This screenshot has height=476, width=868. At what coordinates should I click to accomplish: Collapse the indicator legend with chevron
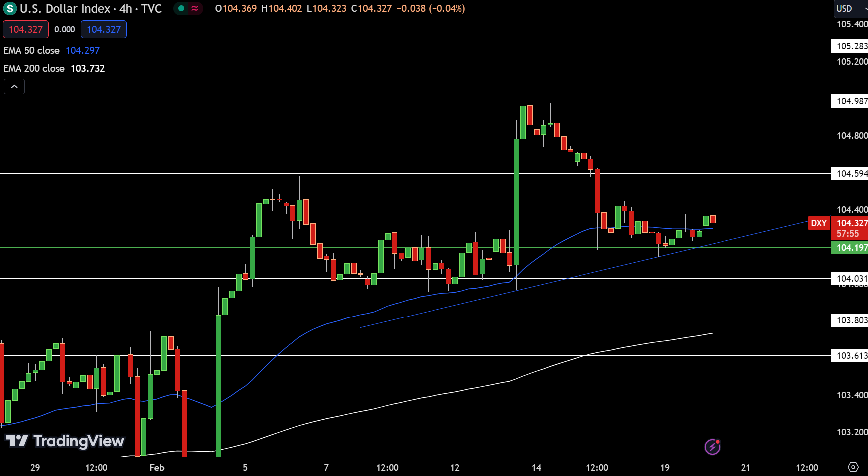[x=14, y=87]
